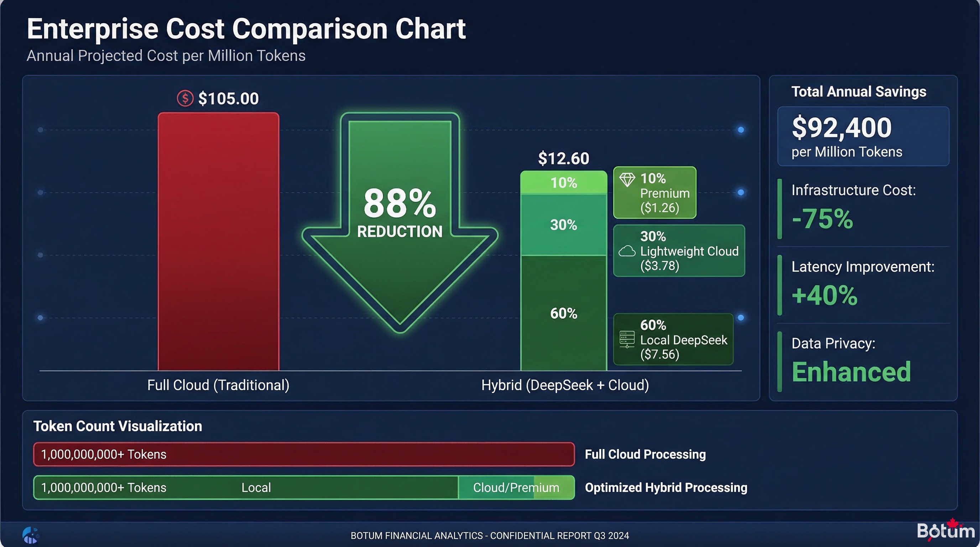Select the Full Cloud (Traditional) category label
The width and height of the screenshot is (980, 547).
click(218, 385)
